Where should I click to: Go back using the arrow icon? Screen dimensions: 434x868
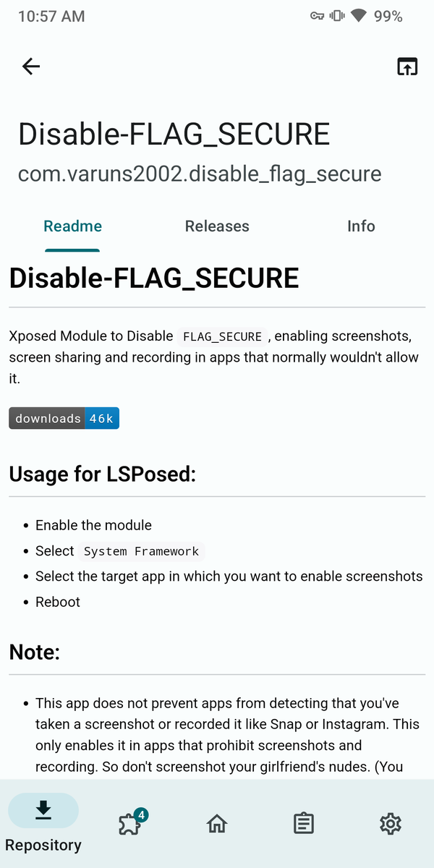point(31,67)
